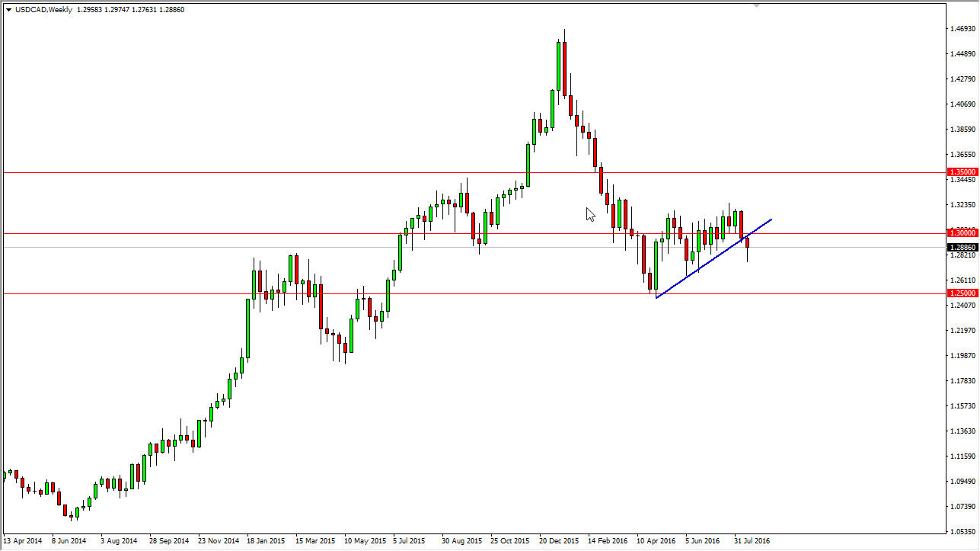The height and width of the screenshot is (551, 980).
Task: Click the 1.15730 price axis label
Action: point(963,406)
